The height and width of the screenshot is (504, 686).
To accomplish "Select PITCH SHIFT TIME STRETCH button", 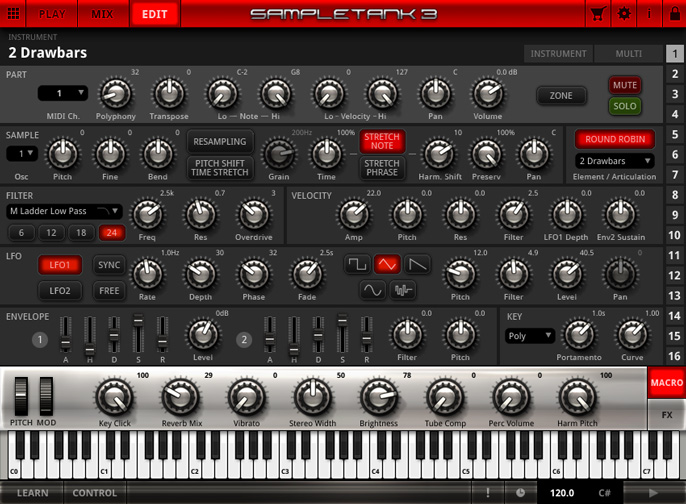I will pos(220,168).
